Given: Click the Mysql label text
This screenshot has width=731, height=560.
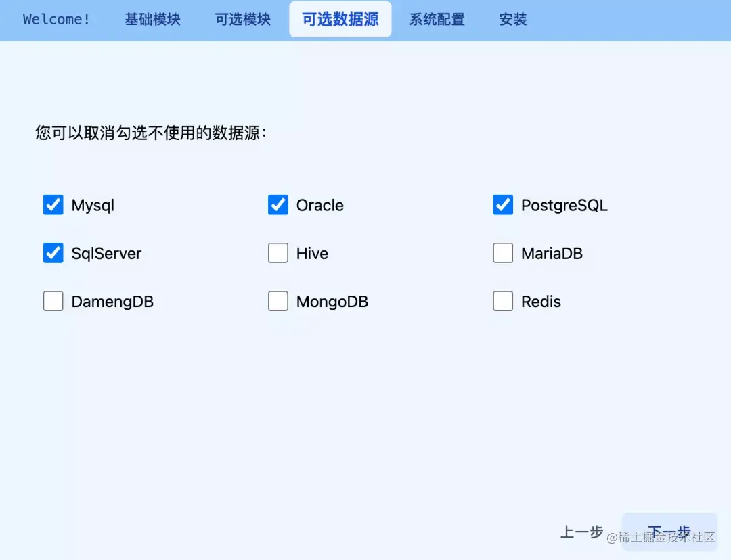Looking at the screenshot, I should tap(93, 206).
